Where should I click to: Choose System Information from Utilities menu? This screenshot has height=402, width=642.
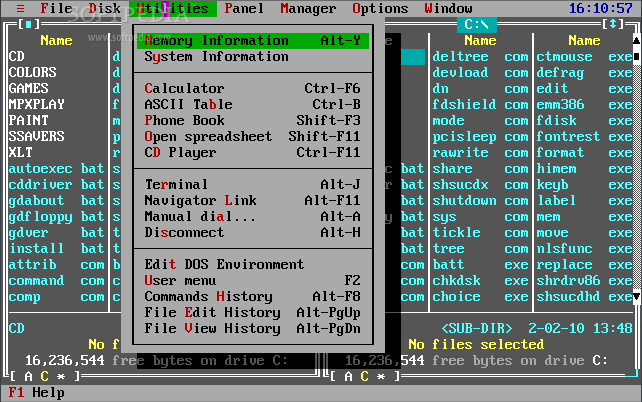click(253, 56)
